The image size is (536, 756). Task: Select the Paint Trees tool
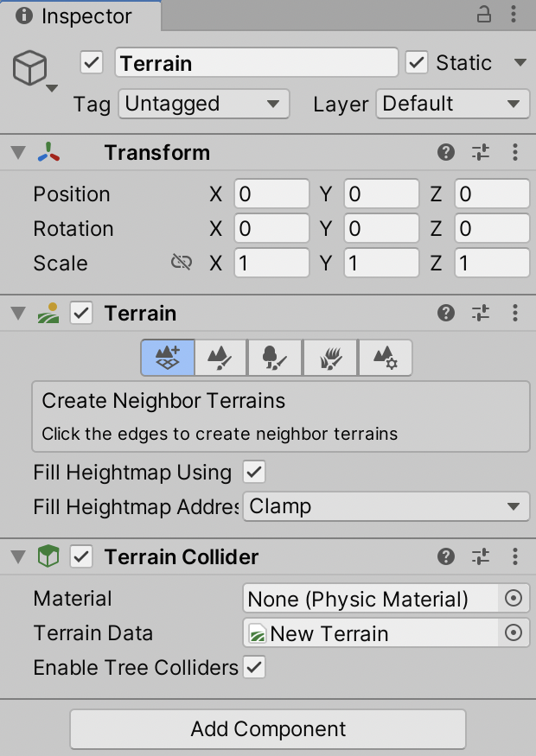(x=275, y=357)
